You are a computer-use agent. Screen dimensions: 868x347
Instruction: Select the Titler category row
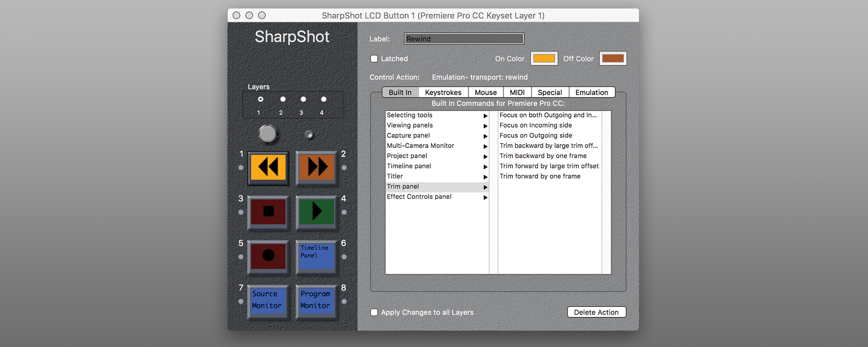(x=437, y=176)
